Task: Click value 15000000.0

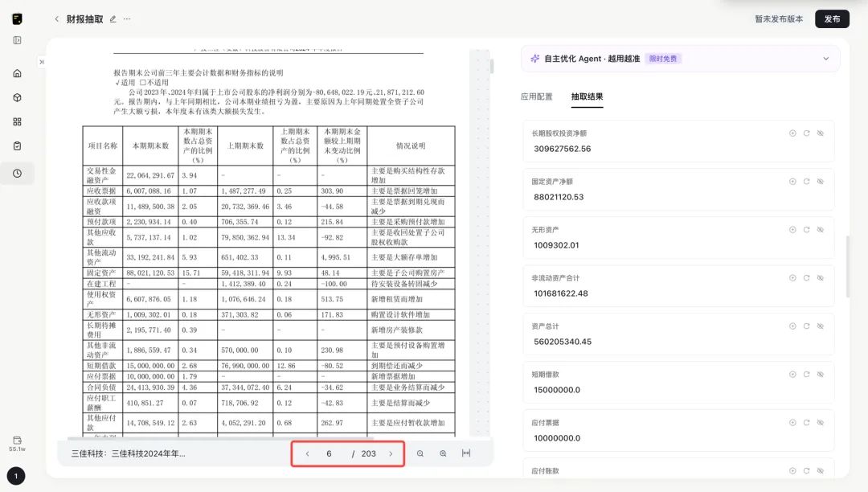Action: click(x=557, y=390)
